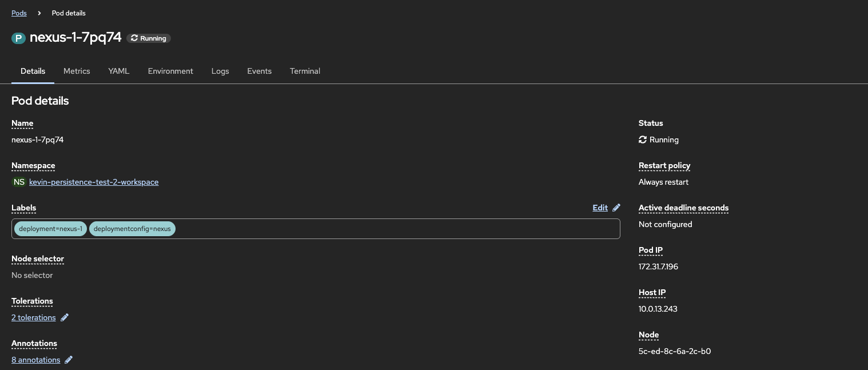Click the Restart policy field label
The height and width of the screenshot is (370, 868).
click(664, 165)
